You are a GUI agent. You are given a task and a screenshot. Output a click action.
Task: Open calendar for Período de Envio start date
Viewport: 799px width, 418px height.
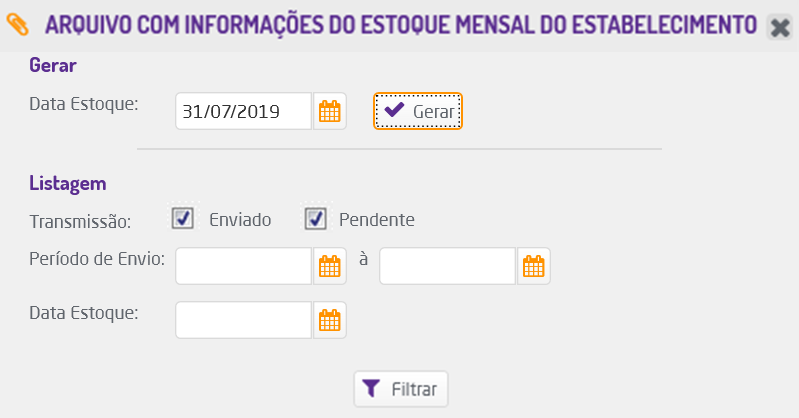pyautogui.click(x=330, y=266)
